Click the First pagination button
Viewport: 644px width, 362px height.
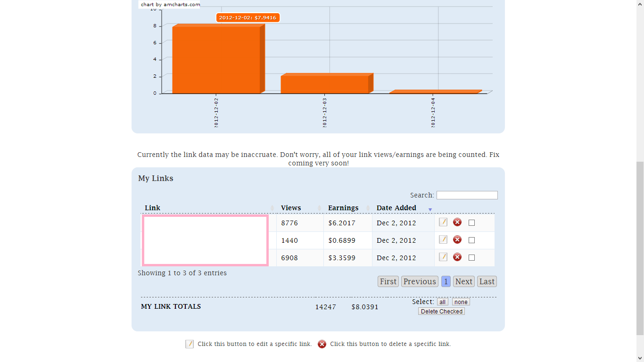[388, 281]
